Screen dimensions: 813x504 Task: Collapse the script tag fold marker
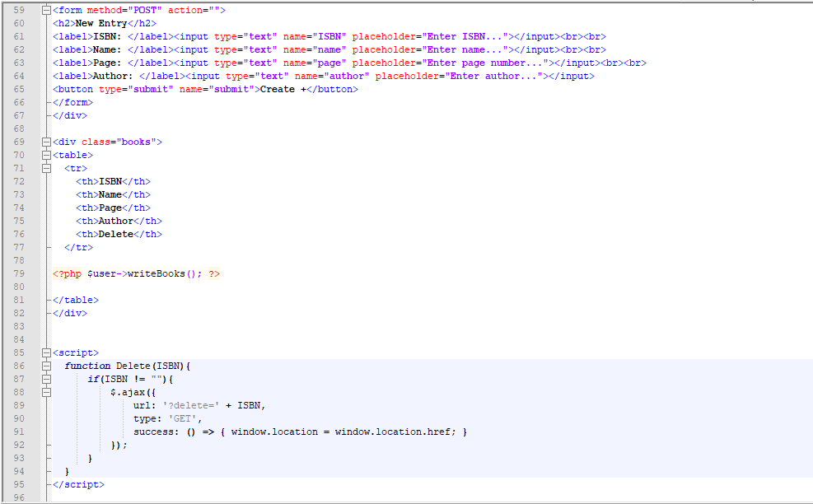(x=46, y=352)
